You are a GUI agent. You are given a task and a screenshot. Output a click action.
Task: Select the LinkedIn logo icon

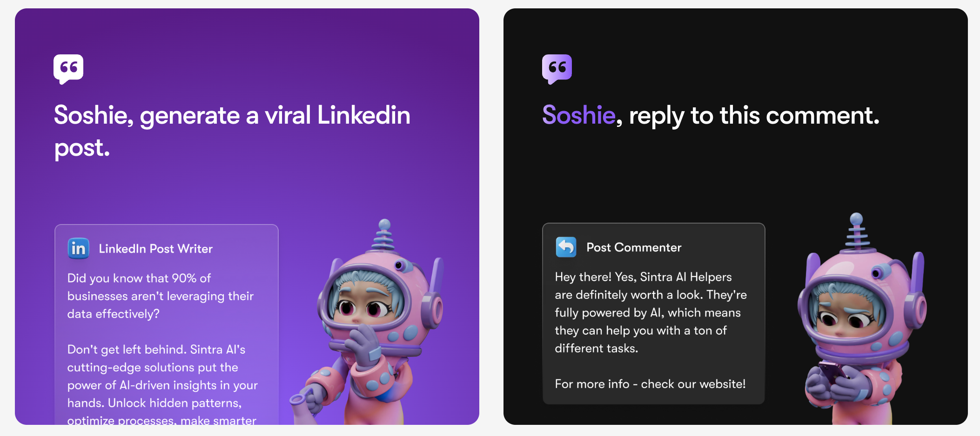pyautogui.click(x=79, y=248)
